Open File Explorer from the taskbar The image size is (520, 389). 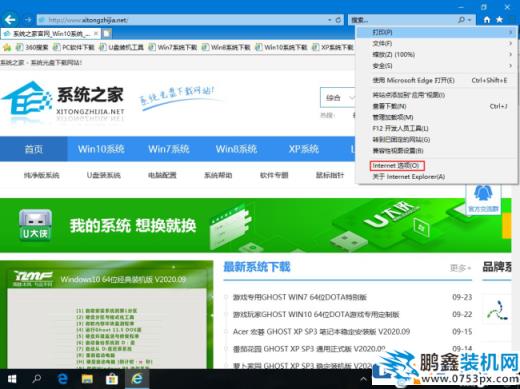click(x=87, y=379)
